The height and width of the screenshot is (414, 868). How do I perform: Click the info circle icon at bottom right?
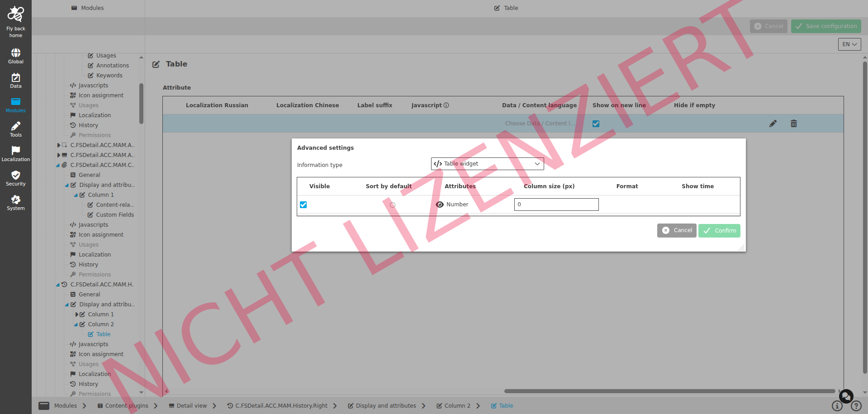point(837,406)
